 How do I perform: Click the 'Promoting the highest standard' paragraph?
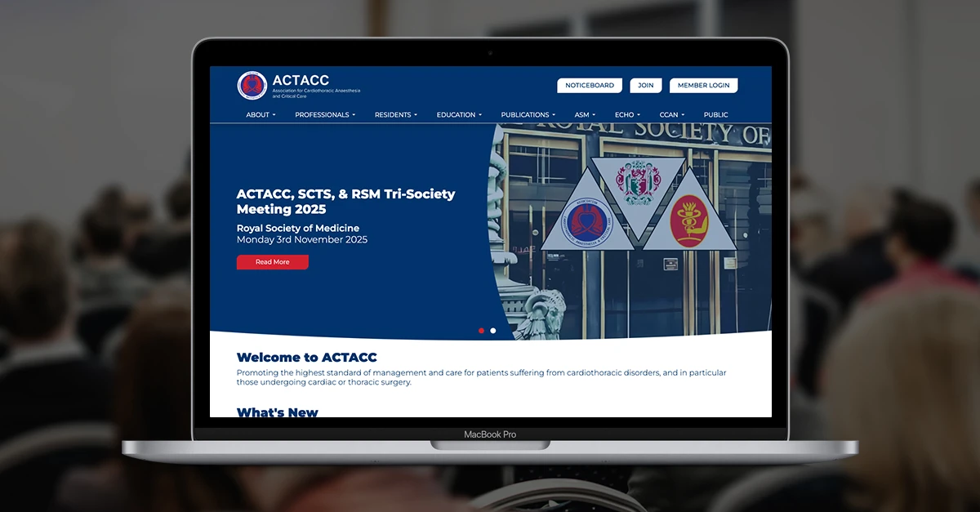(x=481, y=377)
